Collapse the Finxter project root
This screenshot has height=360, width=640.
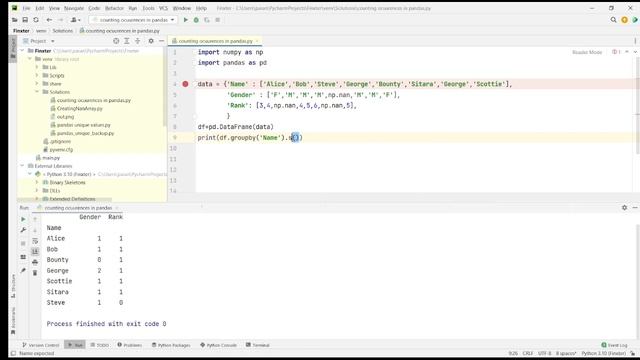pos(22,51)
